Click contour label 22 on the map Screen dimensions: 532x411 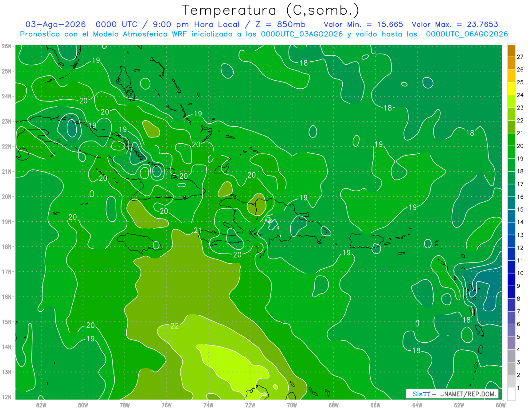click(175, 326)
